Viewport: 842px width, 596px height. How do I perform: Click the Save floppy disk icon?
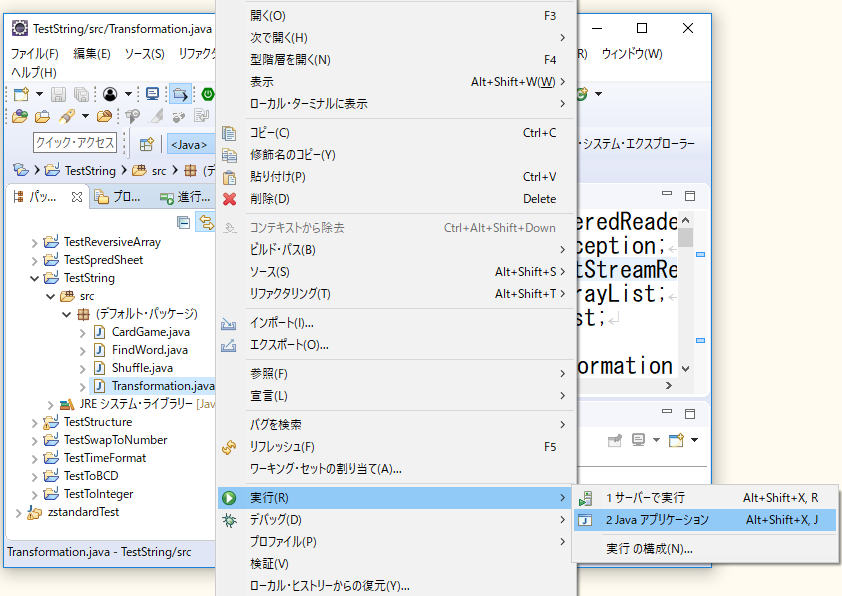coord(58,95)
